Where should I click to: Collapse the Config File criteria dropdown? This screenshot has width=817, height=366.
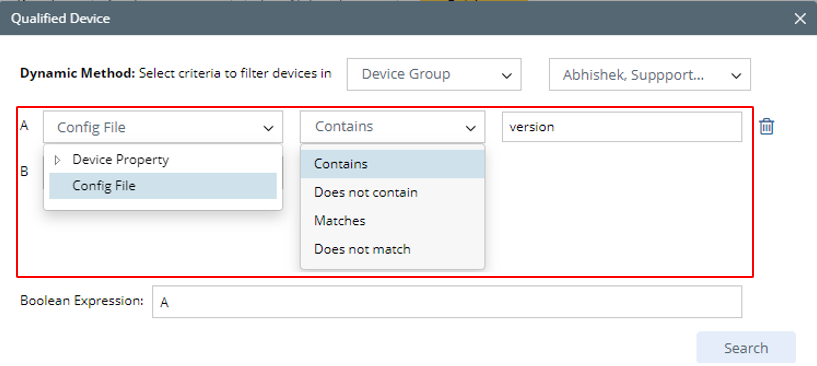[x=163, y=127]
